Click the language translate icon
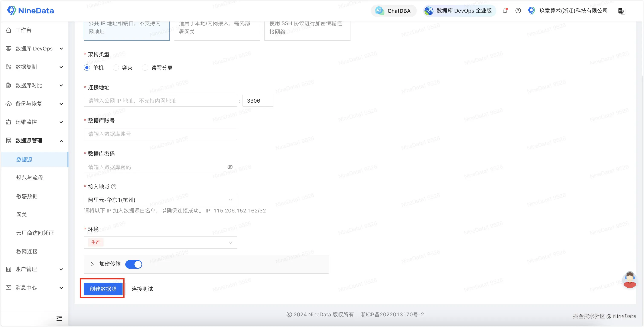 (x=621, y=11)
